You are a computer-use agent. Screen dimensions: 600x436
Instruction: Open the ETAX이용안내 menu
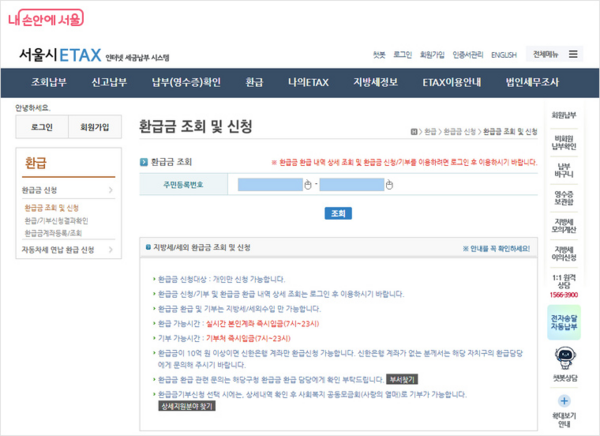pyautogui.click(x=452, y=82)
